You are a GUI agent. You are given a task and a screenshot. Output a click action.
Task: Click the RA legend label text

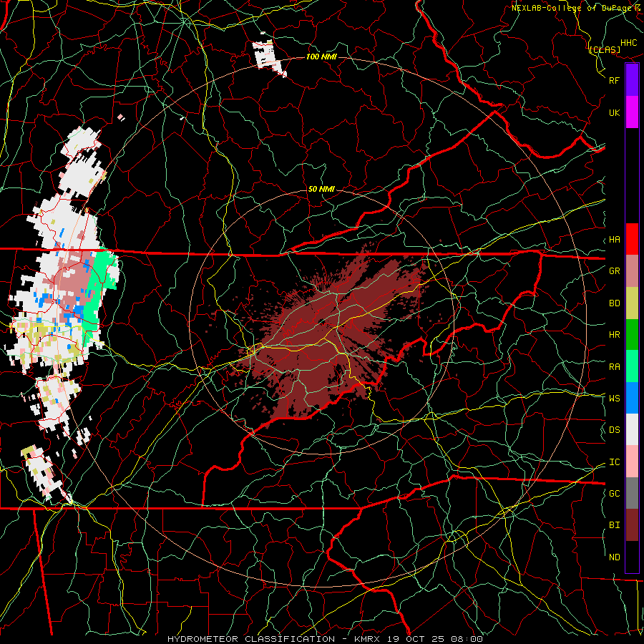pyautogui.click(x=615, y=367)
